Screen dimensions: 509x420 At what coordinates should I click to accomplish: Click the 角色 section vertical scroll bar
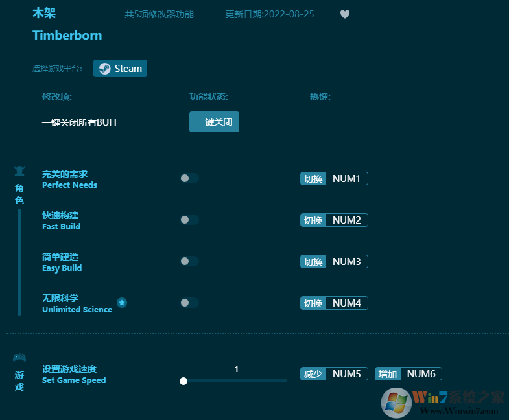click(19, 262)
